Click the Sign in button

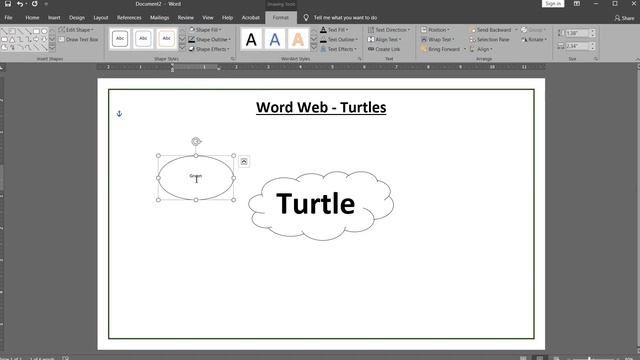pyautogui.click(x=553, y=4)
